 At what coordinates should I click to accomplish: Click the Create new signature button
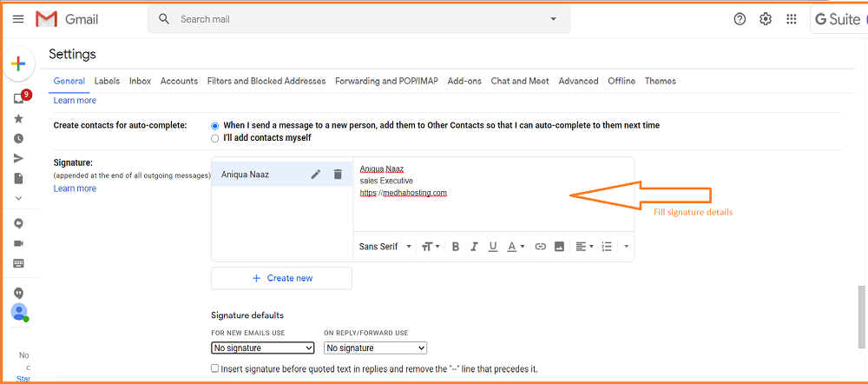point(281,278)
